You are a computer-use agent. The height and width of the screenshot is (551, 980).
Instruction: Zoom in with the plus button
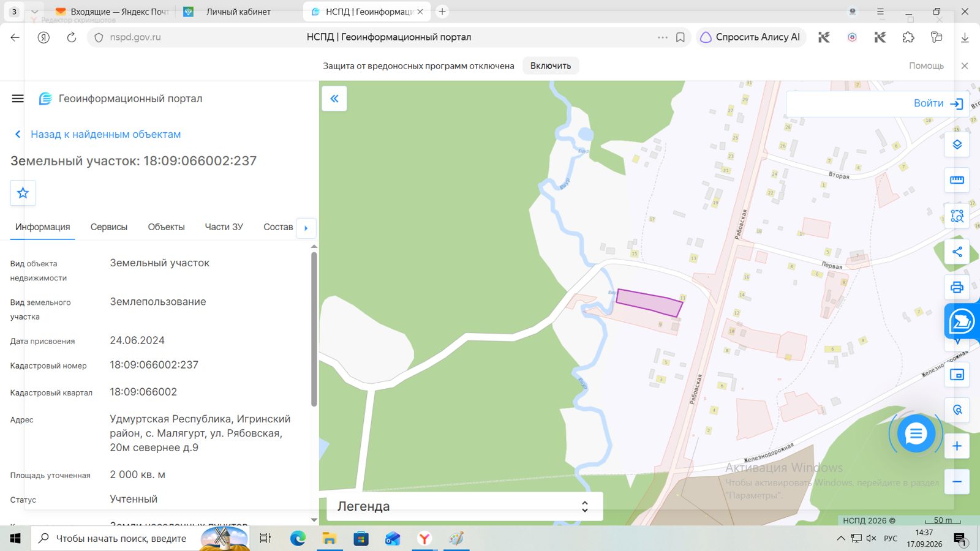(957, 446)
